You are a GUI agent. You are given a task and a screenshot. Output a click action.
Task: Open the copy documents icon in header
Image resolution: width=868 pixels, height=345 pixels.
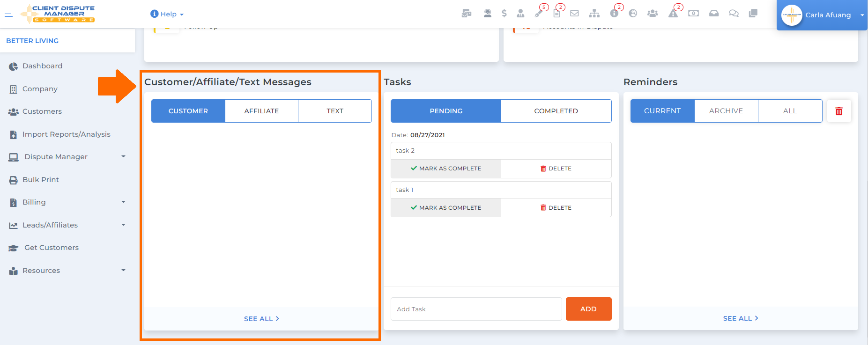click(753, 14)
